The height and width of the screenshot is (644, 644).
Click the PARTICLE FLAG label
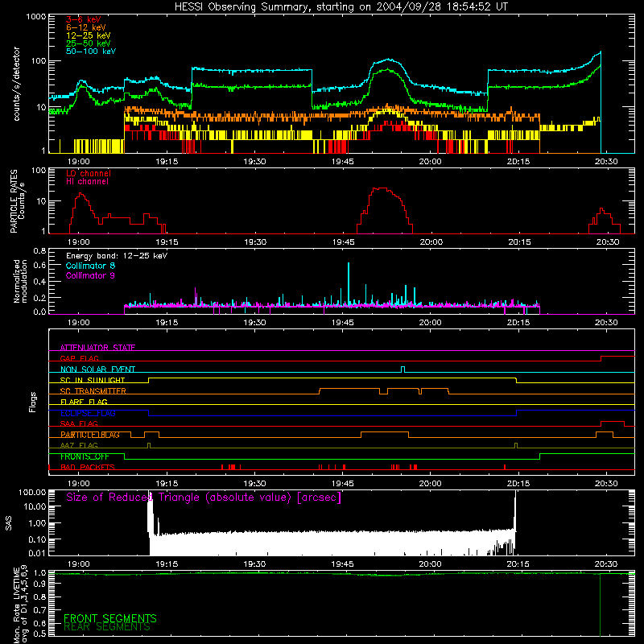coord(90,435)
